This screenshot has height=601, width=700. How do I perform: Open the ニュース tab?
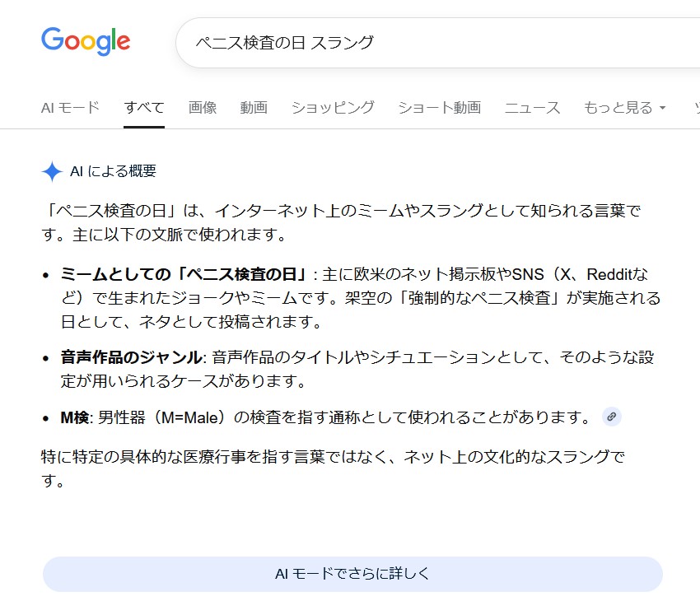[532, 107]
